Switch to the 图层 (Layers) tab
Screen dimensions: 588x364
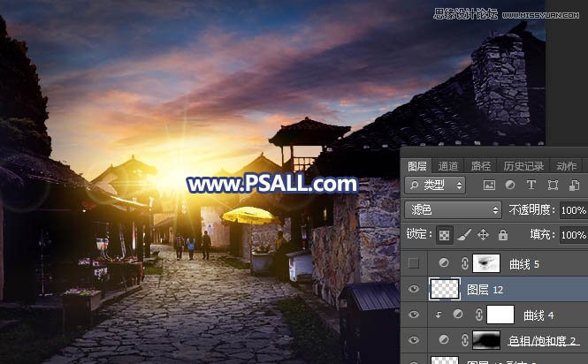click(x=417, y=166)
